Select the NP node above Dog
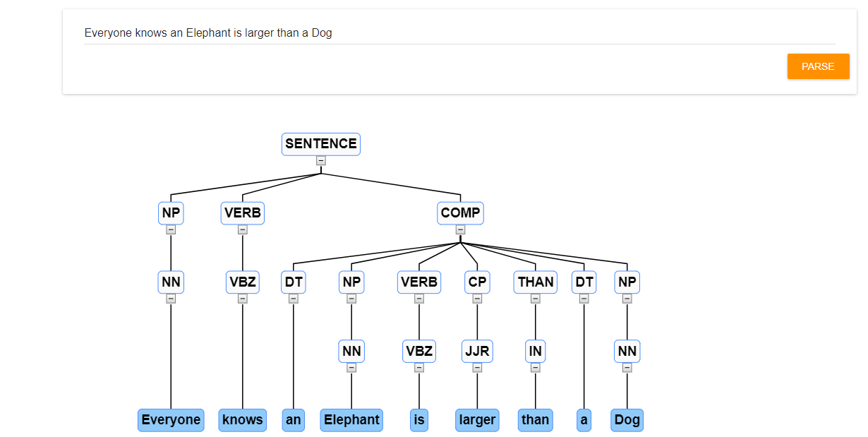Image resolution: width=868 pixels, height=437 pixels. pyautogui.click(x=627, y=282)
